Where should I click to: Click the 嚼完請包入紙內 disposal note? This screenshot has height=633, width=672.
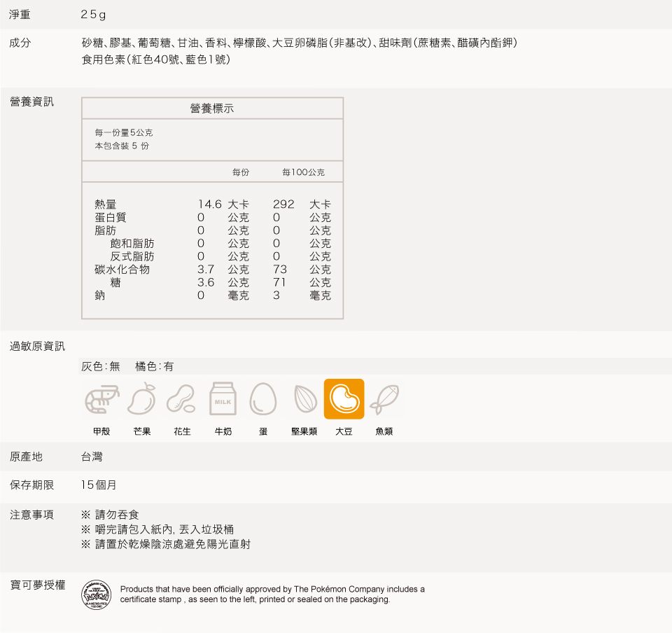pyautogui.click(x=157, y=529)
